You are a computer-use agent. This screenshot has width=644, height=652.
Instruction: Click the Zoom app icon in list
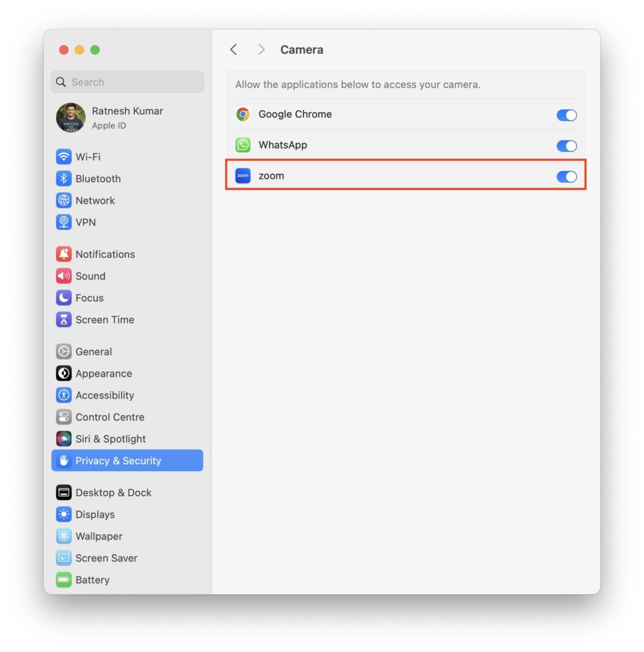coord(243,176)
